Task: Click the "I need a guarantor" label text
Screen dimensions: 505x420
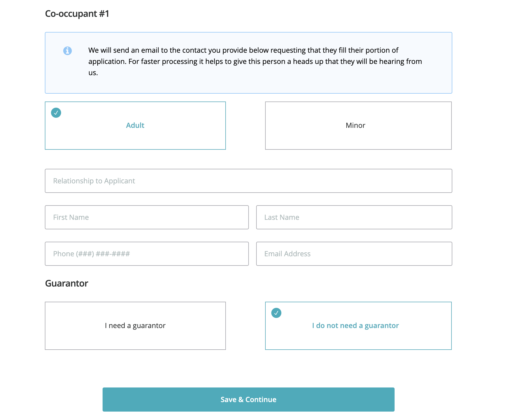Action: [x=135, y=326]
